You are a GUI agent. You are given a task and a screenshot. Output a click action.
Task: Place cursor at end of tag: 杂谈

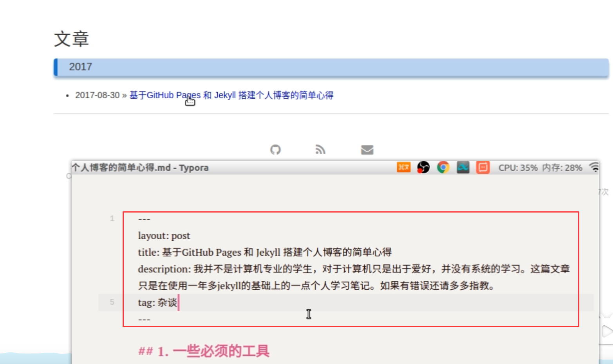[x=178, y=303]
